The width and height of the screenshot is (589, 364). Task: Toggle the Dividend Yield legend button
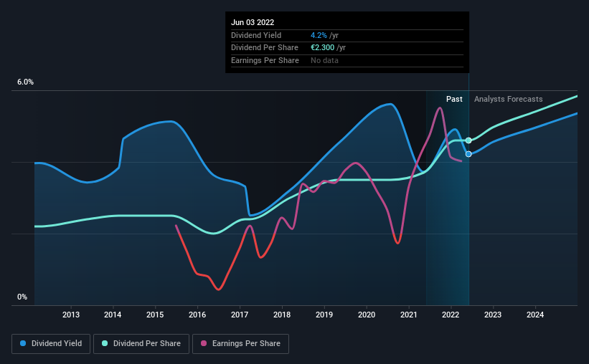51,344
